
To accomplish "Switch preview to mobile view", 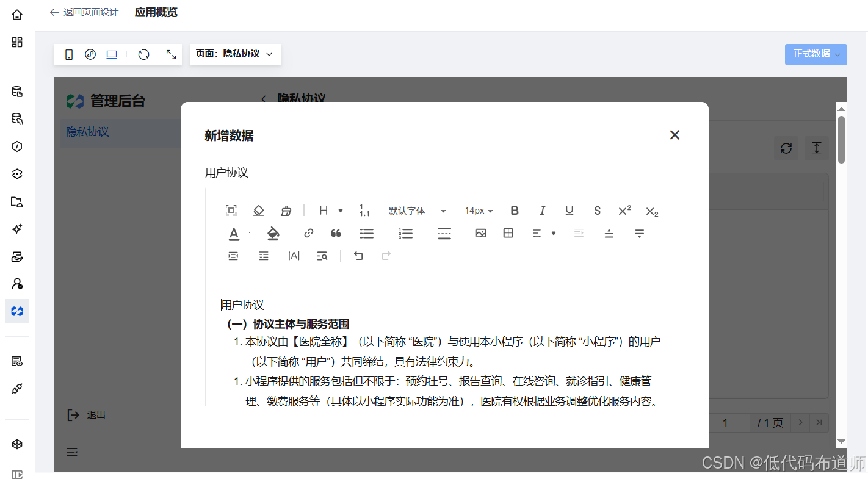I will [68, 54].
